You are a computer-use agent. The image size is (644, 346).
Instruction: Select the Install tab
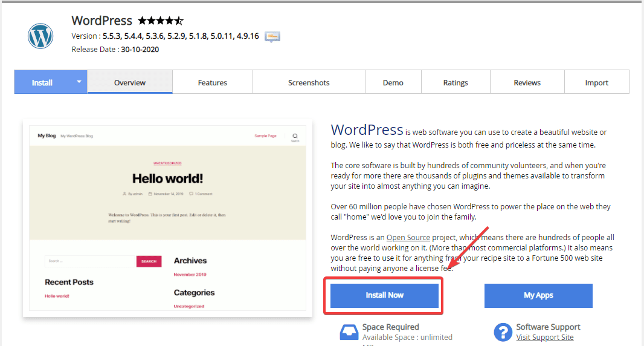pyautogui.click(x=42, y=83)
